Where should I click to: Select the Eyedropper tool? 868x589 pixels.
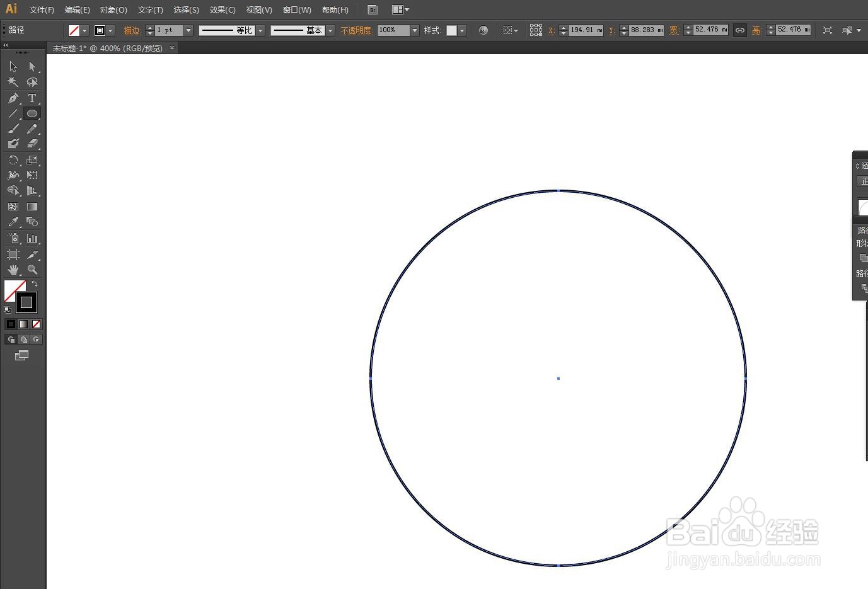point(13,222)
